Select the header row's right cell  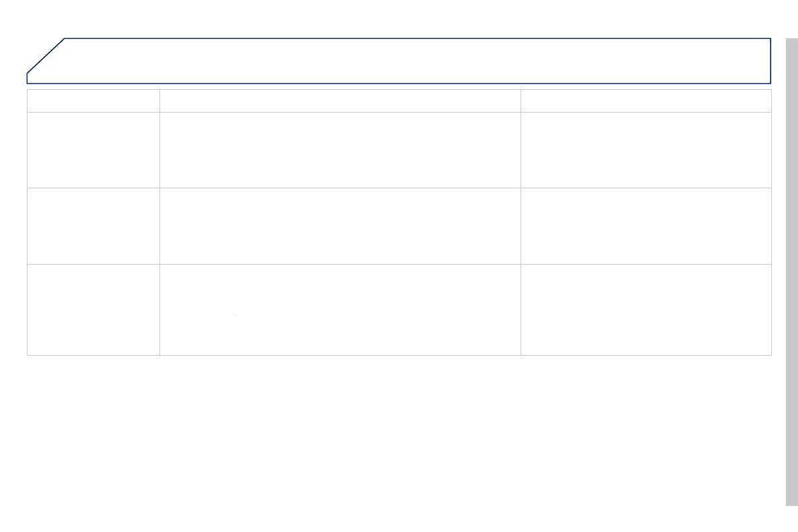coord(646,101)
